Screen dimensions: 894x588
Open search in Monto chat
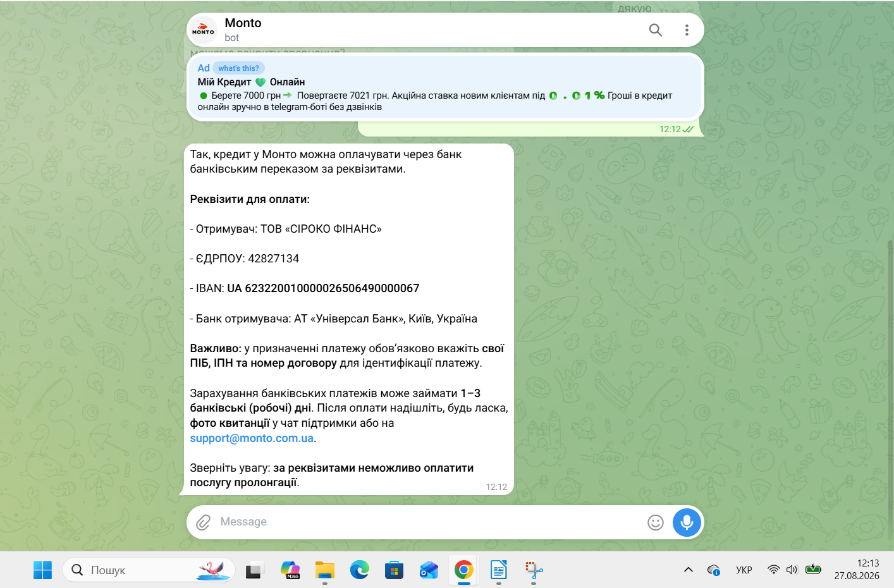pos(656,30)
